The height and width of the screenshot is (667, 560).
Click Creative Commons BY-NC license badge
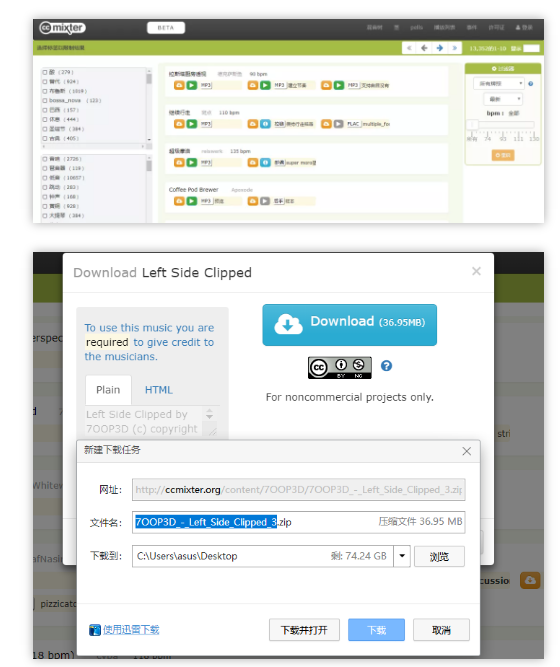point(340,368)
